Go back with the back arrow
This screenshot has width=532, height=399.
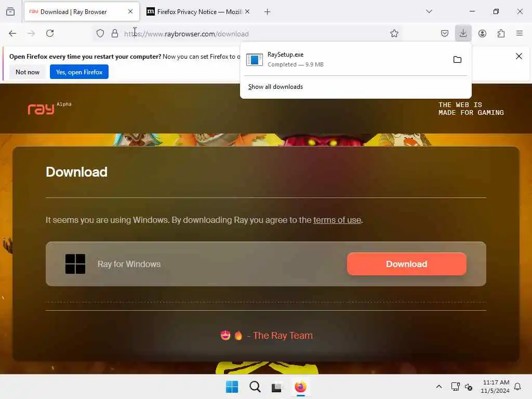point(12,33)
